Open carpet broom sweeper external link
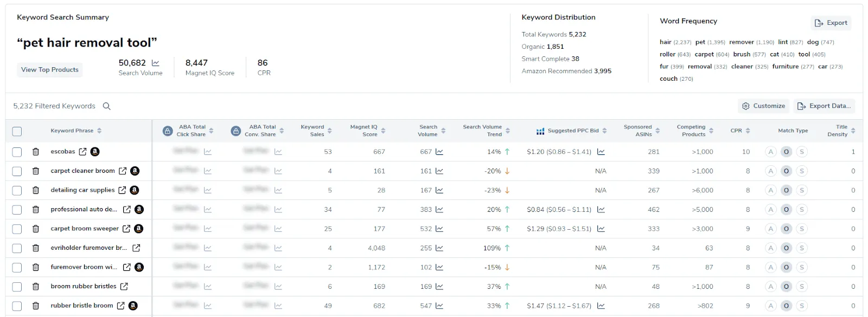The width and height of the screenshot is (868, 317). [x=126, y=229]
